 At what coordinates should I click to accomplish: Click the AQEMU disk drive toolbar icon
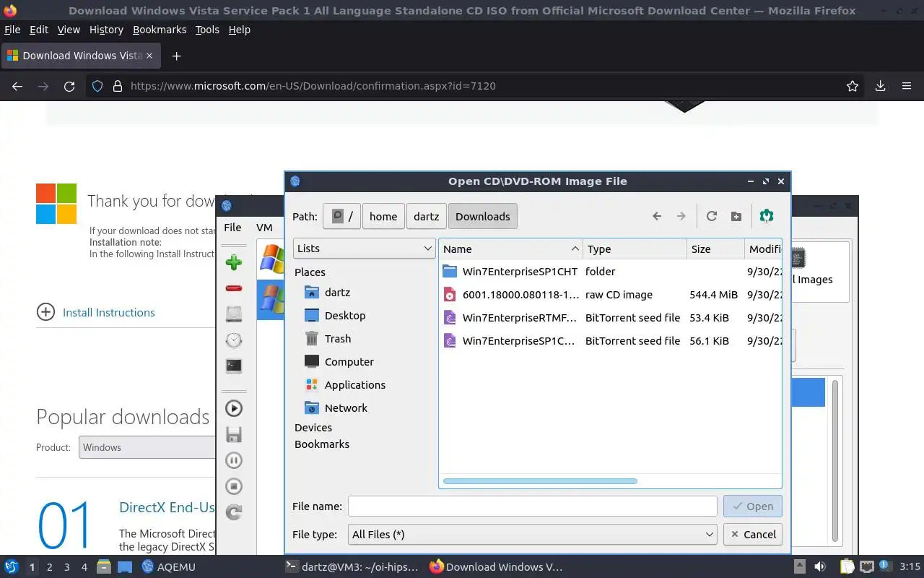click(x=233, y=314)
